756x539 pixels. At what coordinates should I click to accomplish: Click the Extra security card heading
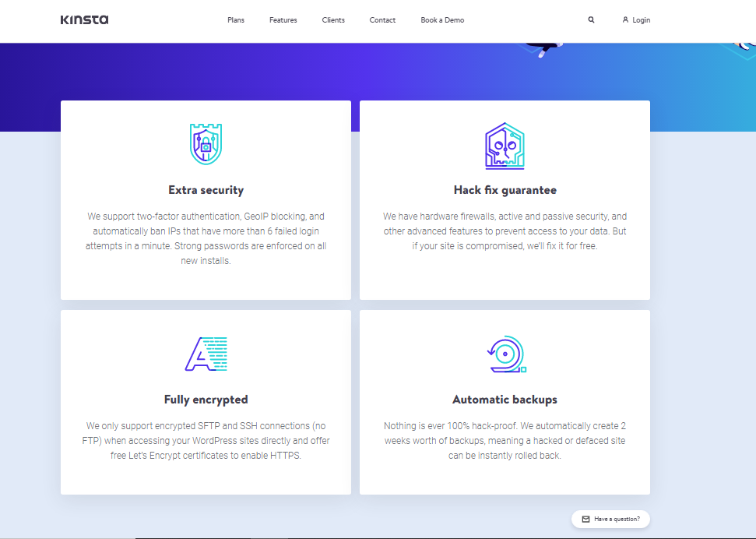tap(206, 189)
